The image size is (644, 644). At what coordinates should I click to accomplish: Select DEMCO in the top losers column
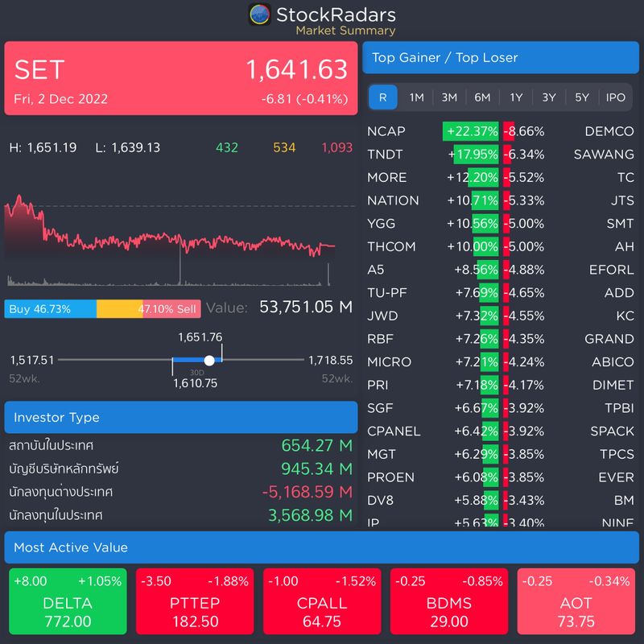pos(606,130)
